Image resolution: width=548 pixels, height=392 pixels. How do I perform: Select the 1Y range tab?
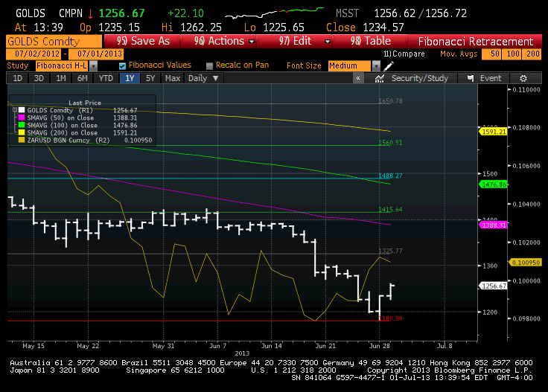(x=130, y=78)
